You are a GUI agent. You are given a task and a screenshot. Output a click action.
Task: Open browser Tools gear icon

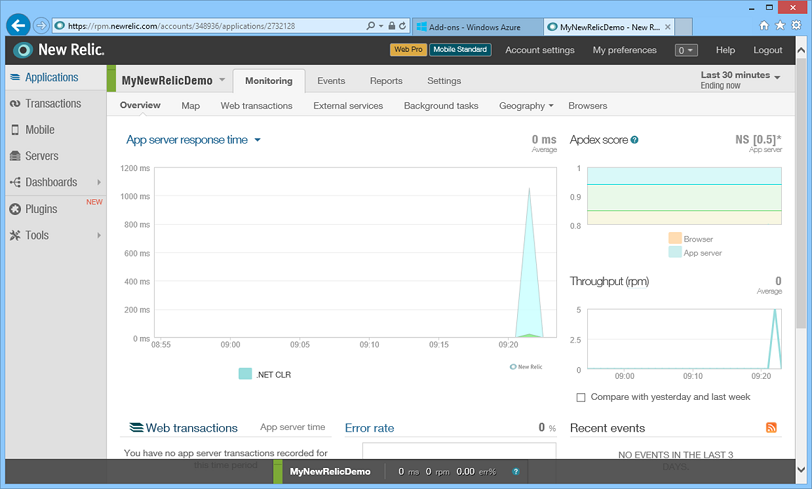tap(796, 25)
